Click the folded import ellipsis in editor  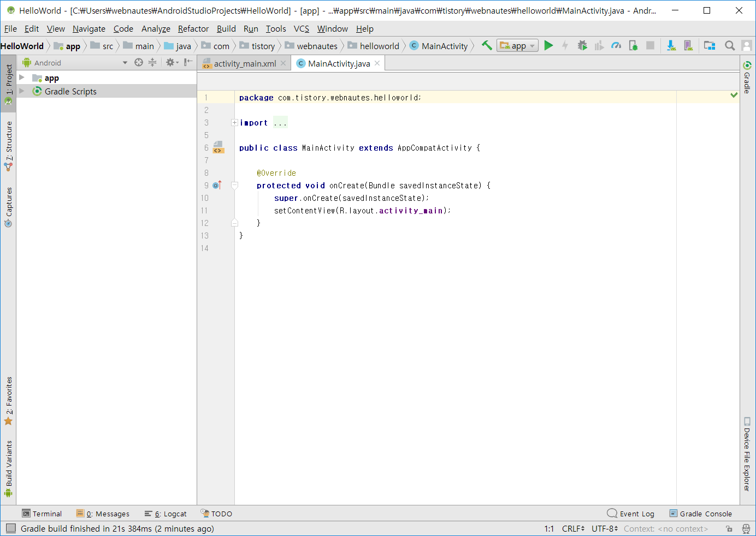pos(280,123)
